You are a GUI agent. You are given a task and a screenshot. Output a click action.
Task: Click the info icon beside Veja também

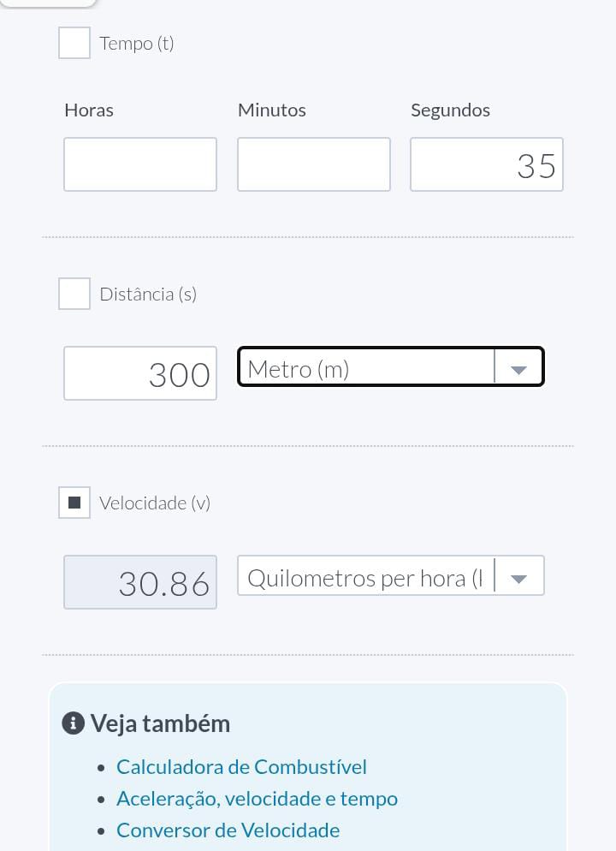tap(73, 723)
